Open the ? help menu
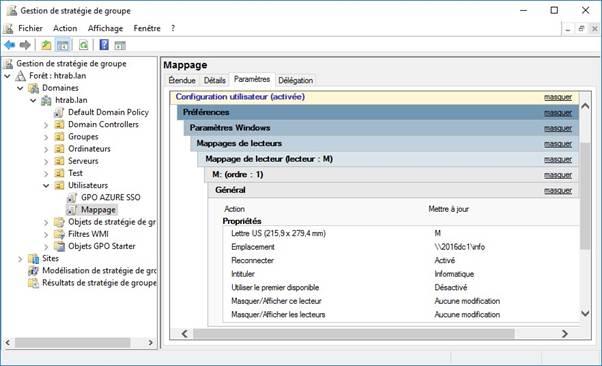Image resolution: width=602 pixels, height=366 pixels. click(173, 28)
